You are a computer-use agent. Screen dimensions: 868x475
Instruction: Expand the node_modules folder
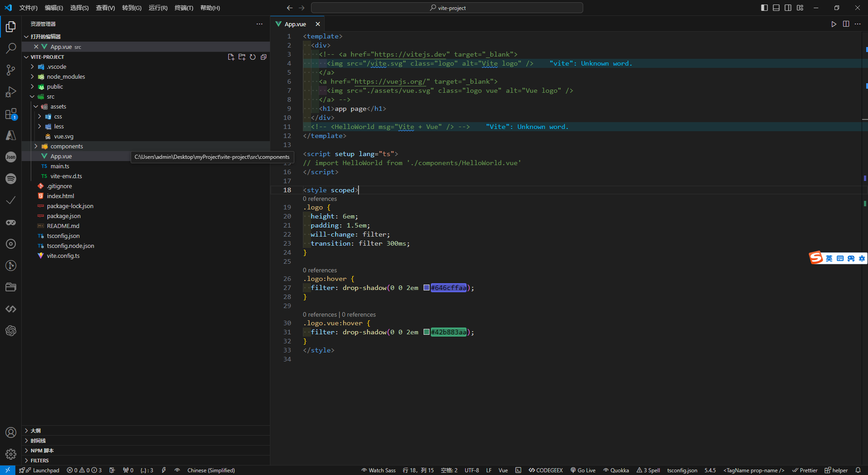[x=66, y=77]
